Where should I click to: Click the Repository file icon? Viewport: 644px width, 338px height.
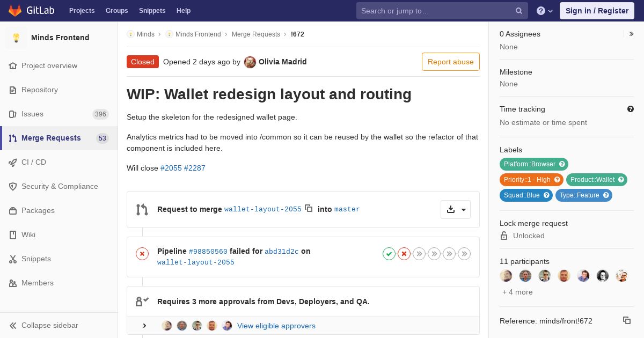(13, 90)
